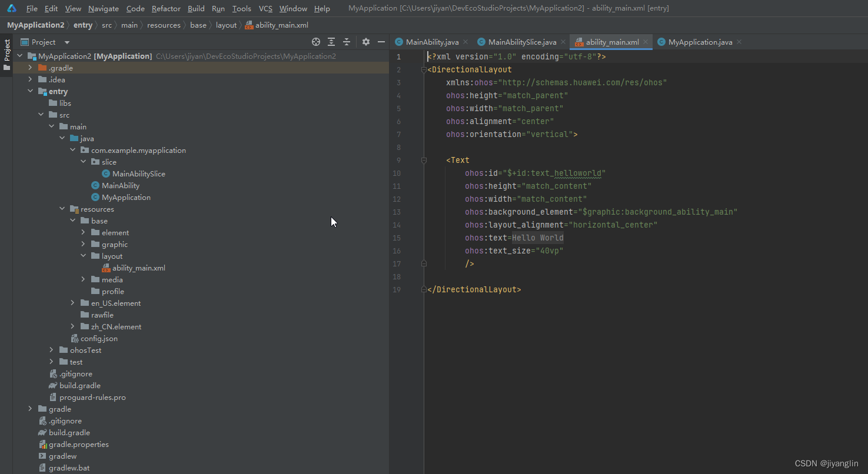Select the ability_main.xml editor tab

pyautogui.click(x=612, y=42)
